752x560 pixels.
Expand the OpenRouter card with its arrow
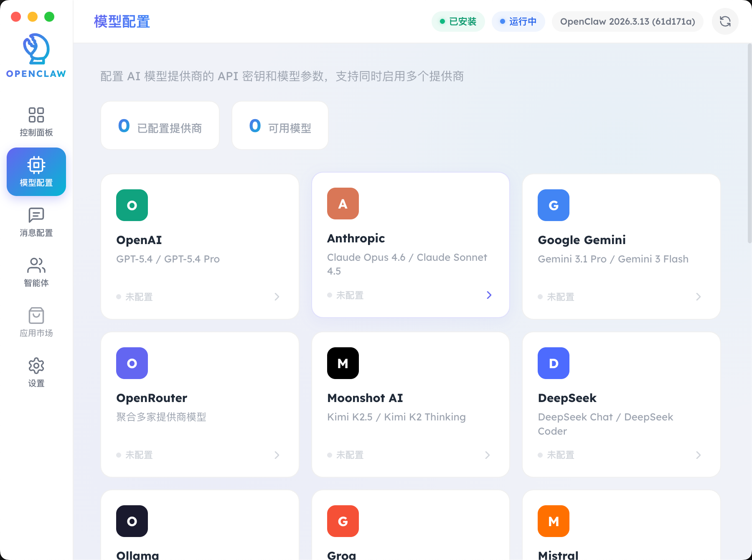[x=277, y=455]
